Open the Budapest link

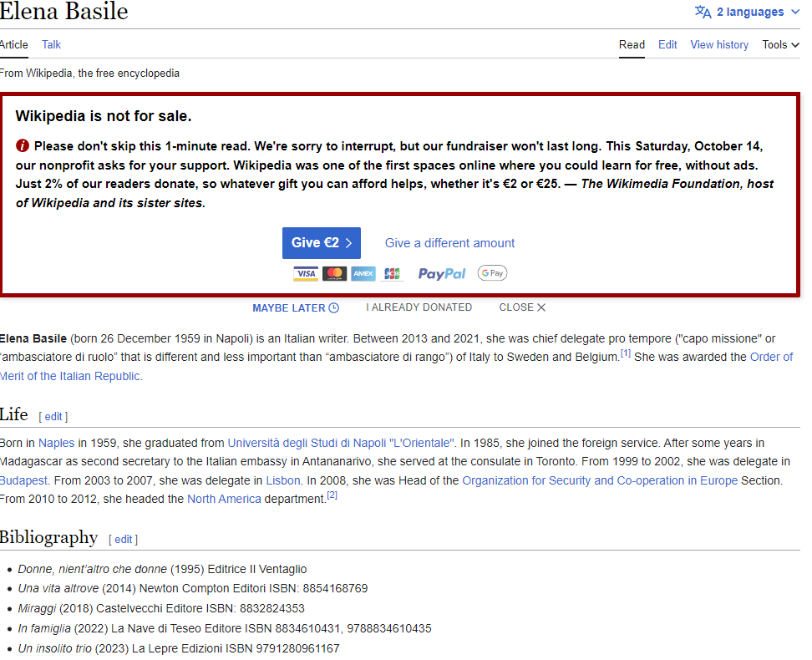pyautogui.click(x=24, y=480)
